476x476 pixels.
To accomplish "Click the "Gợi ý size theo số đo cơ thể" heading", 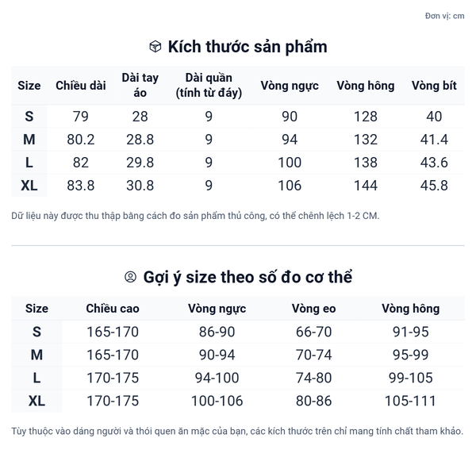I will click(x=248, y=277).
